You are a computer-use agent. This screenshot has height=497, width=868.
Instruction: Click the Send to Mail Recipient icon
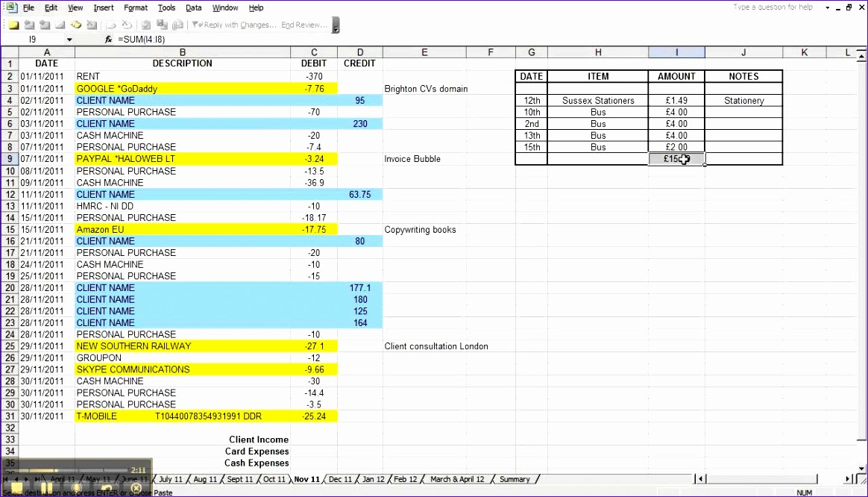pyautogui.click(x=177, y=25)
